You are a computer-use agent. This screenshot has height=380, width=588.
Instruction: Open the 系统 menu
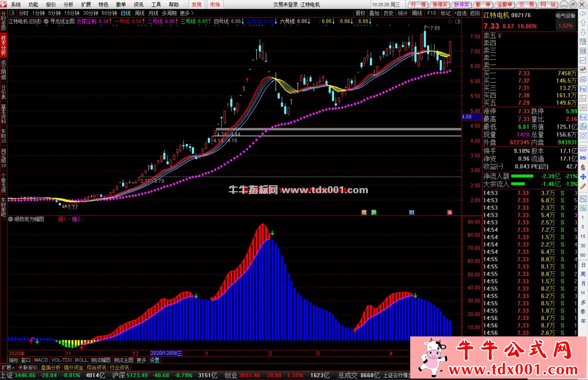click(16, 4)
